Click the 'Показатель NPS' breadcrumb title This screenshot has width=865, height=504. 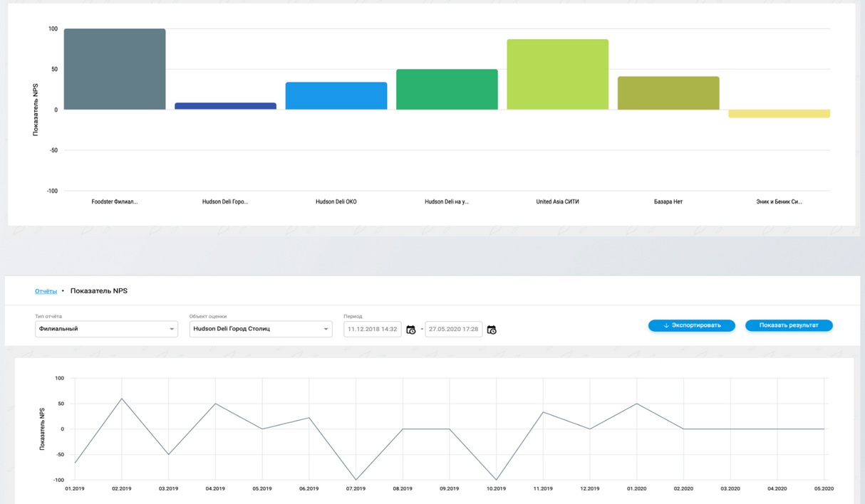click(99, 291)
